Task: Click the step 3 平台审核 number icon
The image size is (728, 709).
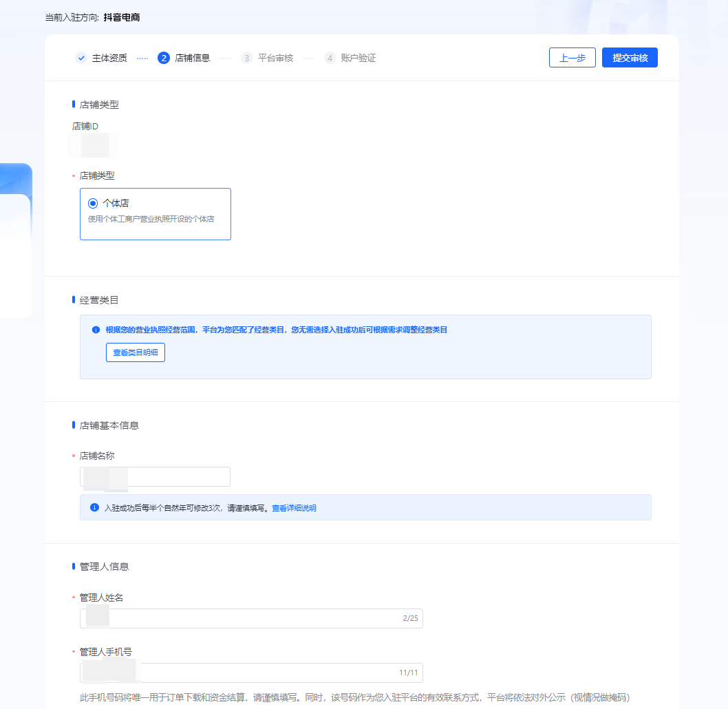Action: tap(247, 58)
